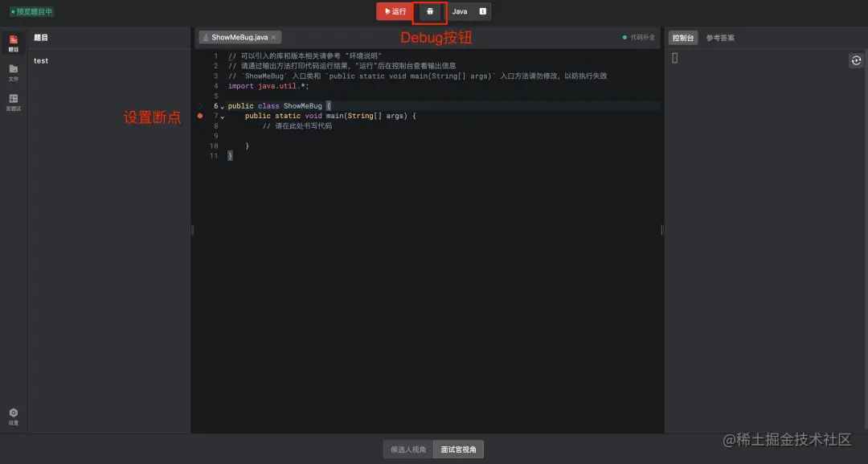Image resolution: width=868 pixels, height=464 pixels.
Task: Click the '// 请在此处书写代码' comment line
Action: [x=297, y=125]
